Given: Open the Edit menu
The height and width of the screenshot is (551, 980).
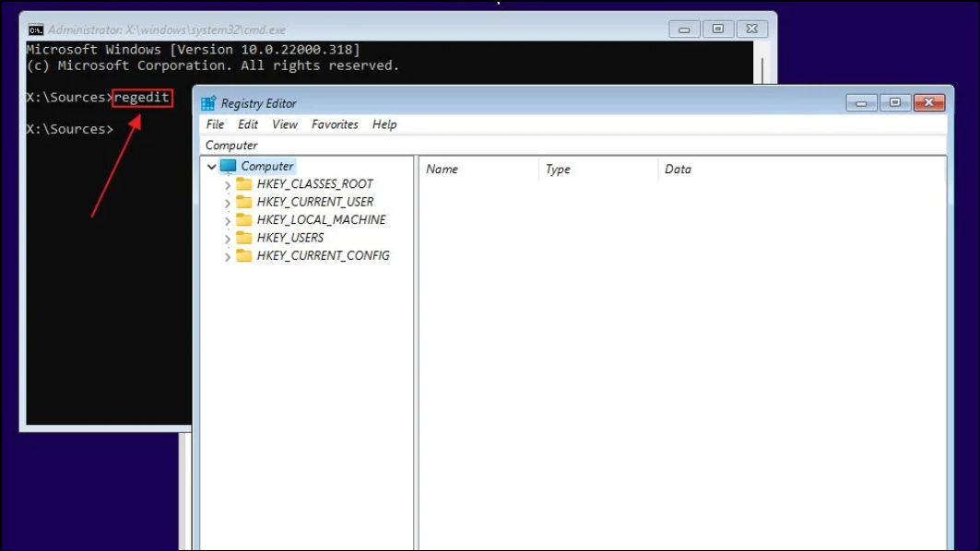Looking at the screenshot, I should 247,124.
